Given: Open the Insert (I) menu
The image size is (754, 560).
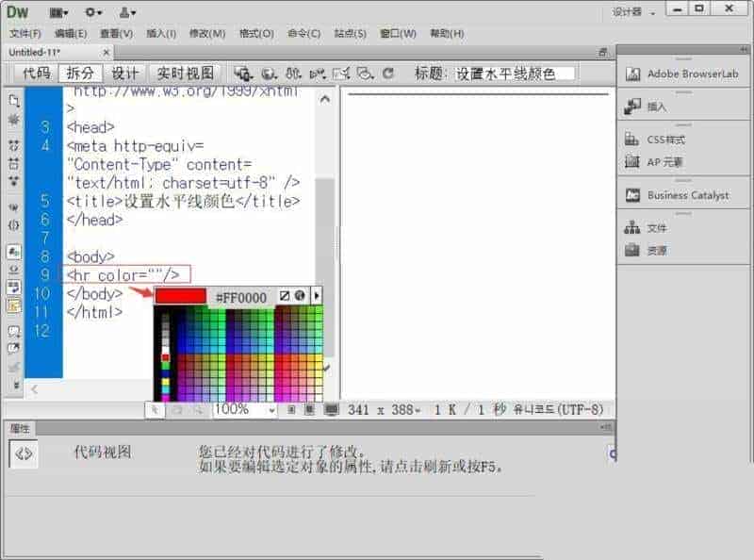Looking at the screenshot, I should [x=161, y=33].
